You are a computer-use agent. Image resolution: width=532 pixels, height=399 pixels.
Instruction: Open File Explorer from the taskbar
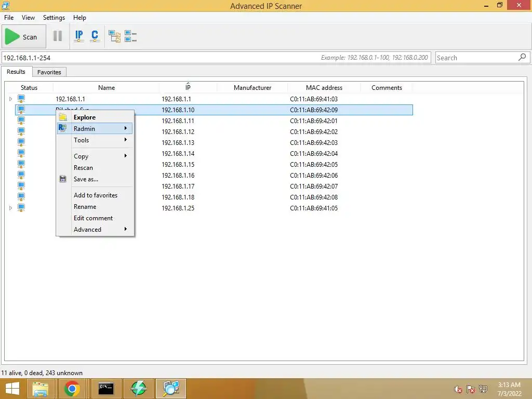click(x=41, y=389)
